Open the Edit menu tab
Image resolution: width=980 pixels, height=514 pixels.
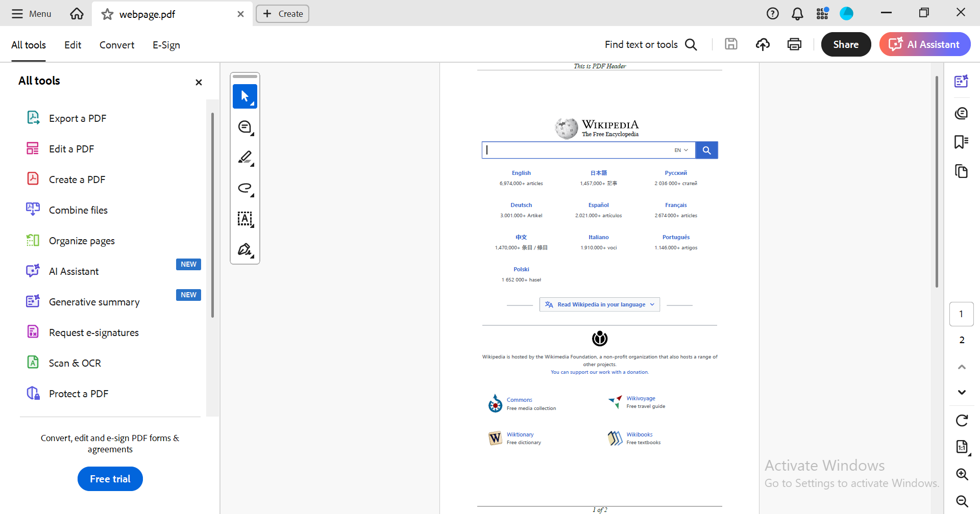[x=72, y=45]
